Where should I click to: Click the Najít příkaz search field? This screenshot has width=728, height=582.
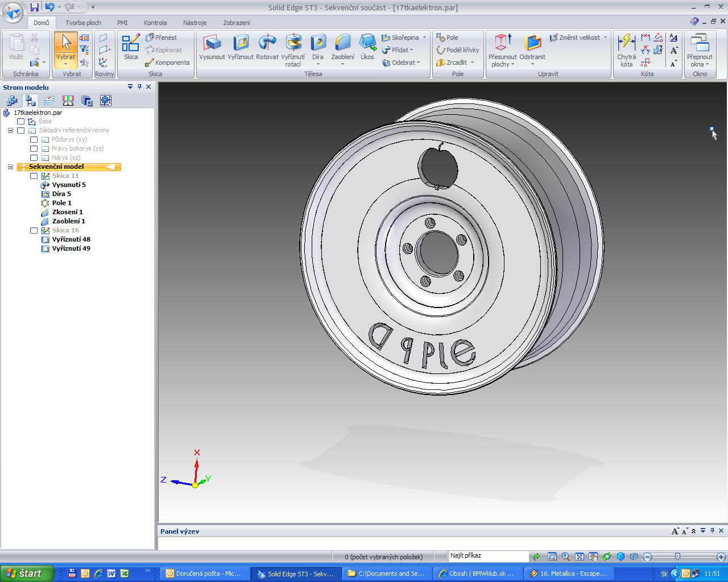489,556
